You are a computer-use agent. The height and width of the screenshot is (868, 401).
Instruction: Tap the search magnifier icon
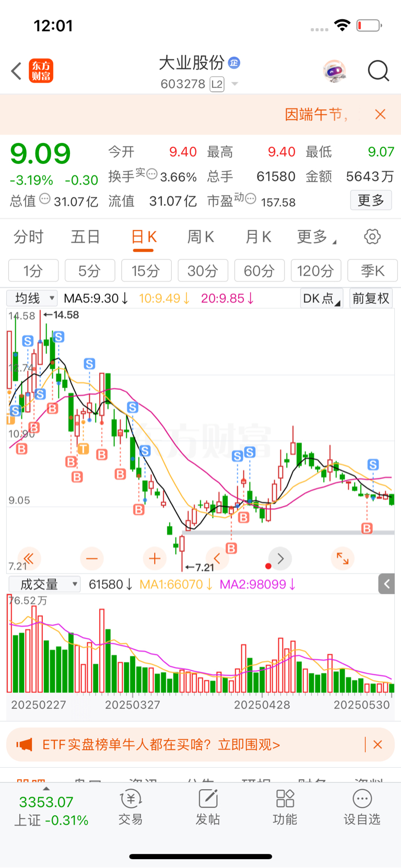379,71
